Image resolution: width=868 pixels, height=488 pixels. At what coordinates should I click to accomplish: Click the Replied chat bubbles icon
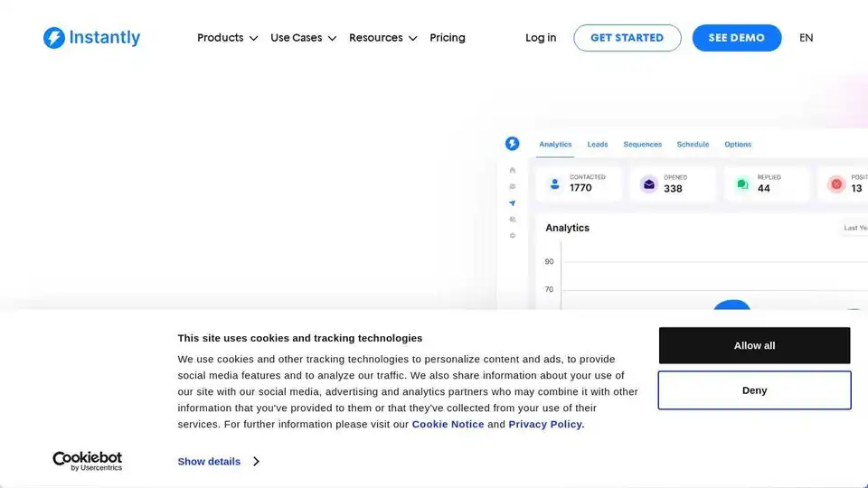[x=743, y=184]
